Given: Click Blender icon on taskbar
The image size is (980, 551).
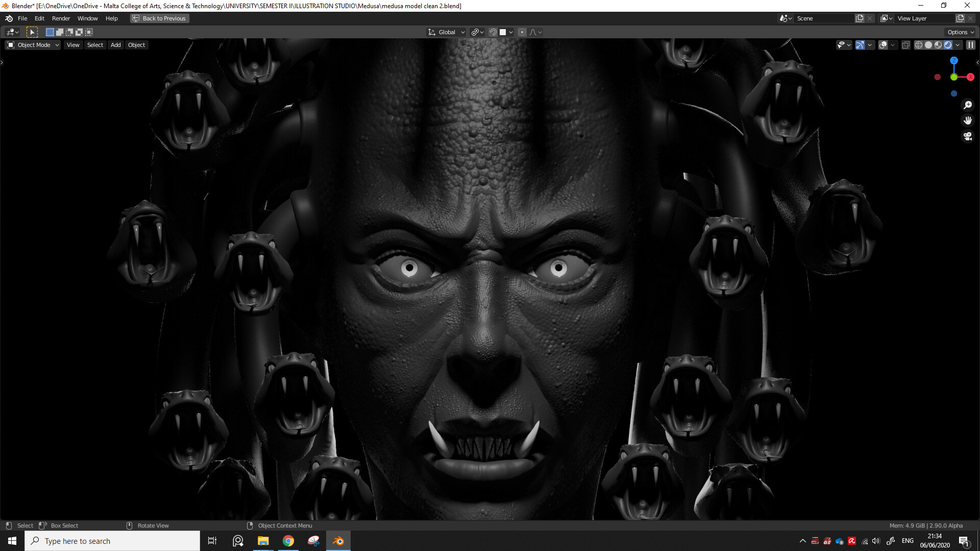Looking at the screenshot, I should coord(338,541).
